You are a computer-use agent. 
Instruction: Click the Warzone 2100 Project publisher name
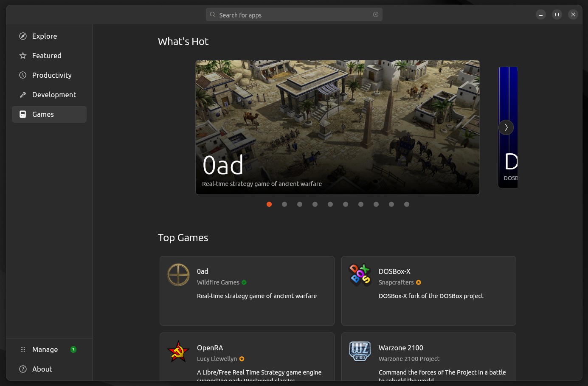[409, 359]
